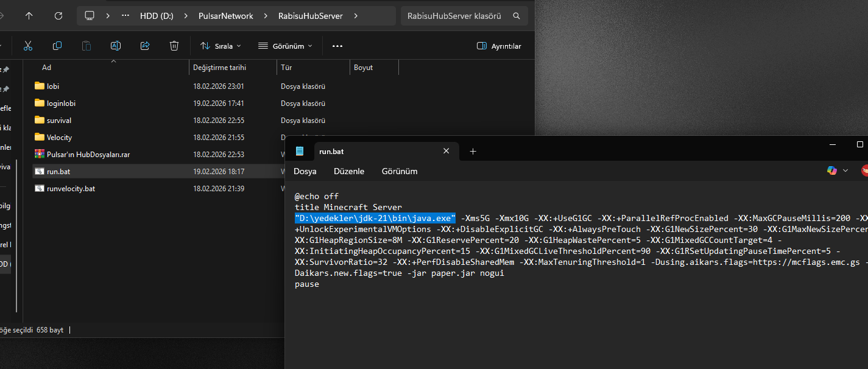This screenshot has width=868, height=369.
Task: Click Dosya klasörü type of lobi row
Action: pos(303,86)
